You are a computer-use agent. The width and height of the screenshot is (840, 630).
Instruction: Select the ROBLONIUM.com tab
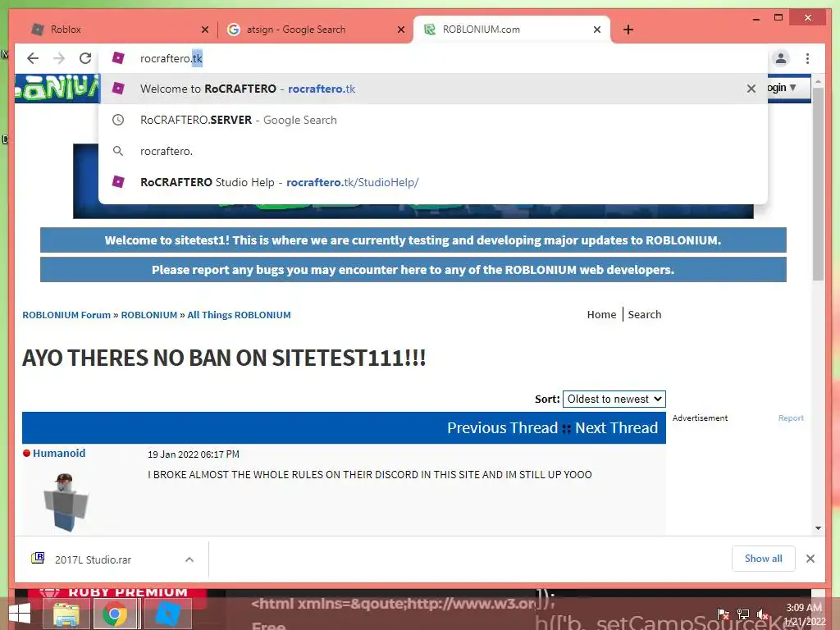(x=512, y=30)
